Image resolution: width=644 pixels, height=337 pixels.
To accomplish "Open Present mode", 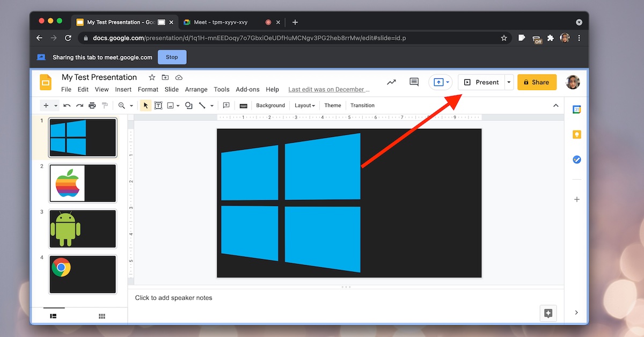I will coord(481,82).
